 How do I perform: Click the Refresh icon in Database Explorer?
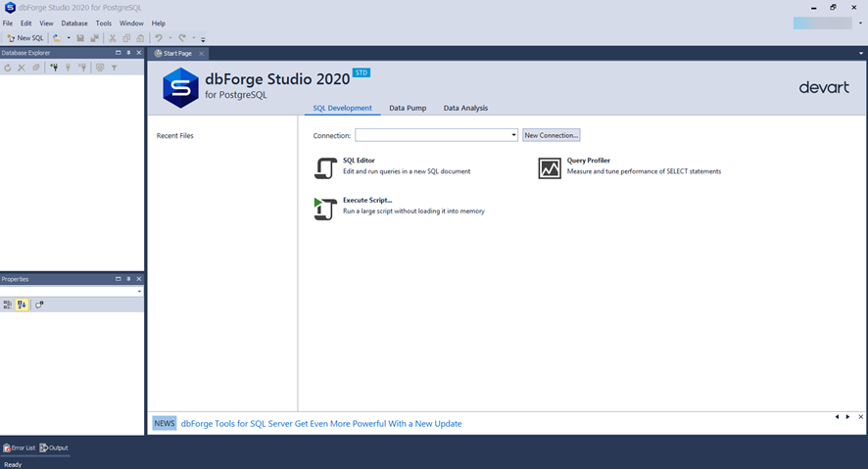coord(8,68)
